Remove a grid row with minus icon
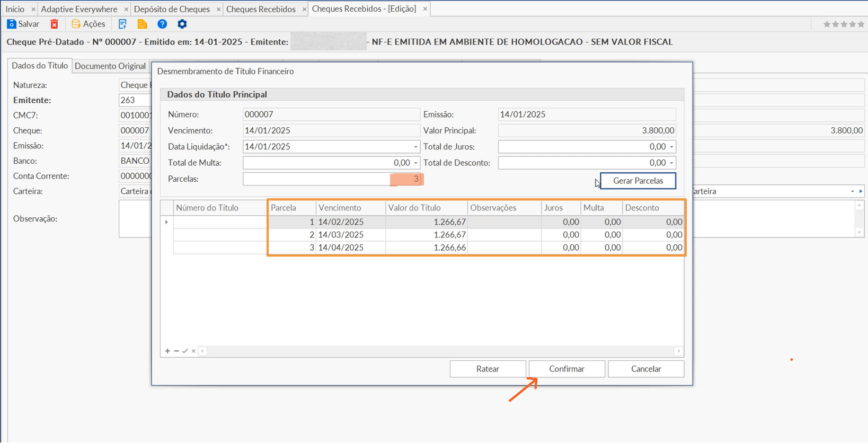 [176, 351]
